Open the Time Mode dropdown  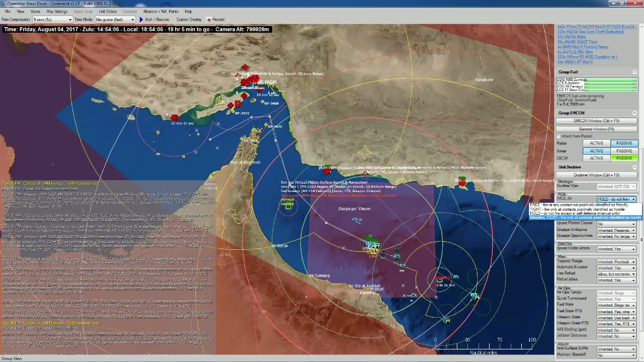pos(115,20)
